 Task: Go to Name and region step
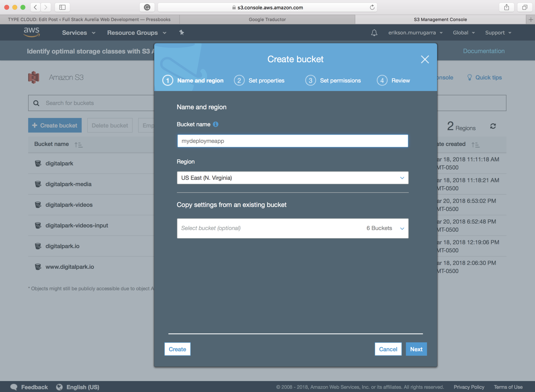coord(193,81)
